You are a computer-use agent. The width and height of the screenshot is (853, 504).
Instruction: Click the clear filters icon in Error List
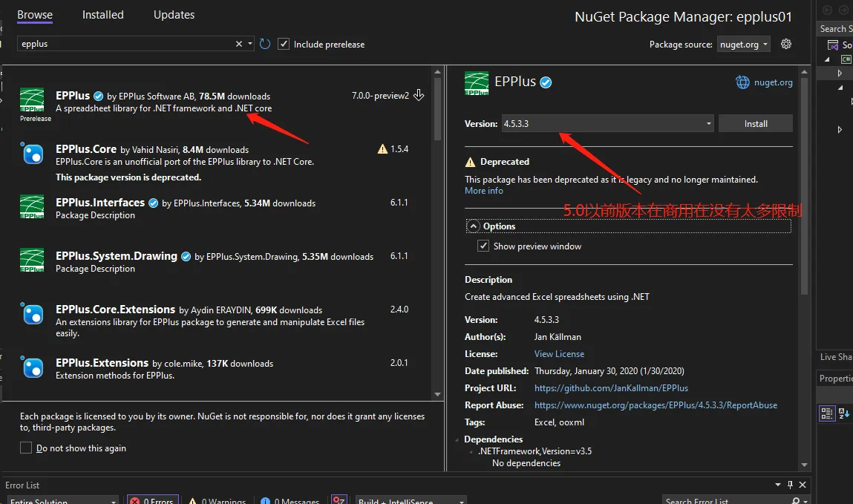339,500
